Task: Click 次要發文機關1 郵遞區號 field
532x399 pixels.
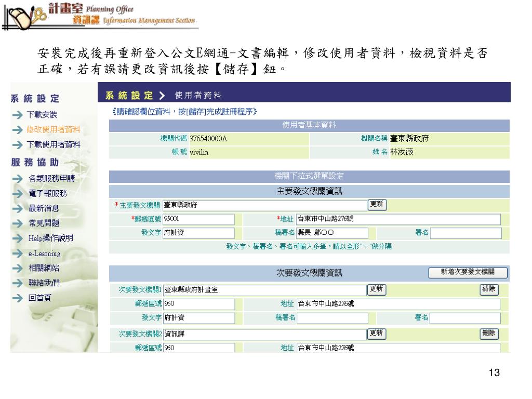Action: pyautogui.click(x=199, y=304)
